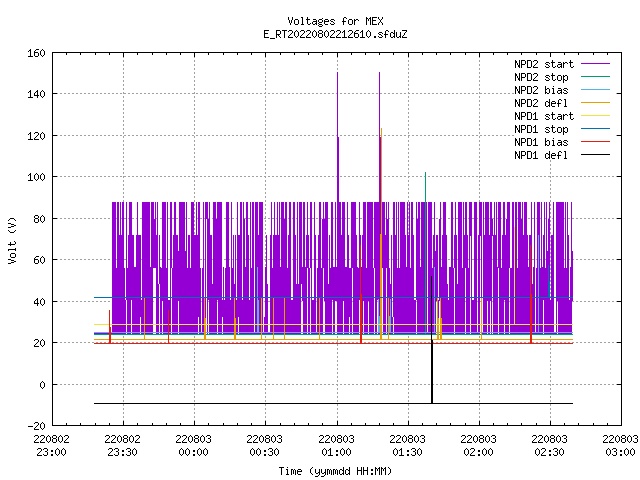This screenshot has height=480, width=640.
Task: Click the blue NPD1 stop legend line
Action: coord(596,129)
